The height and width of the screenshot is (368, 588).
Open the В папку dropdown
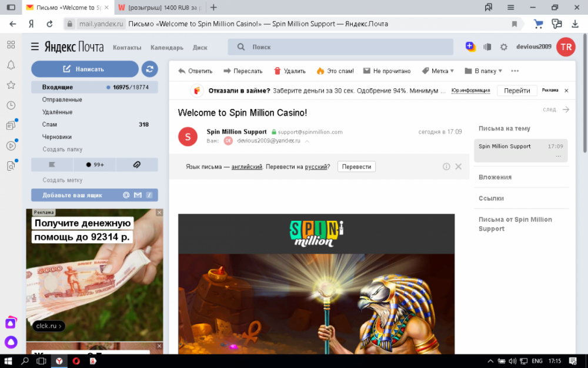pyautogui.click(x=483, y=71)
